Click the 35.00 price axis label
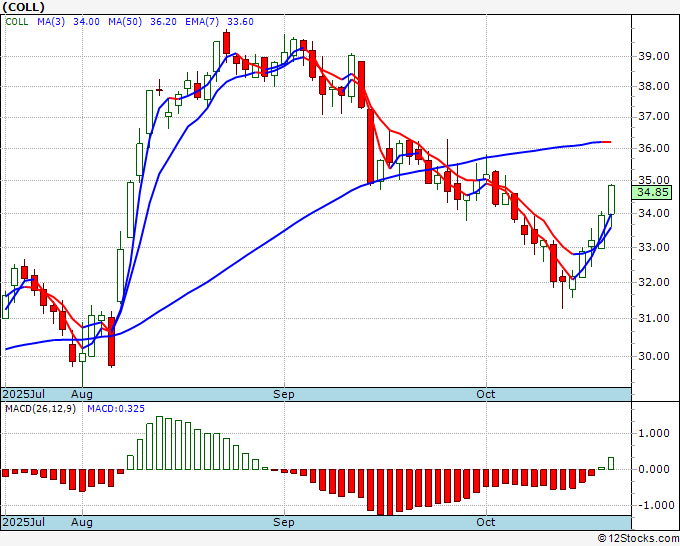Viewport: 680px width, 546px height. click(653, 180)
